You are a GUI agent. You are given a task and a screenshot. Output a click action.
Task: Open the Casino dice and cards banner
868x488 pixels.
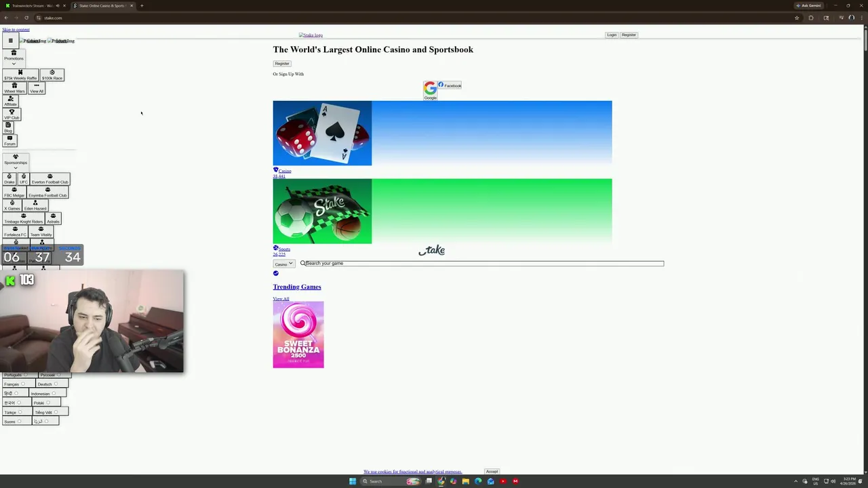pyautogui.click(x=442, y=133)
